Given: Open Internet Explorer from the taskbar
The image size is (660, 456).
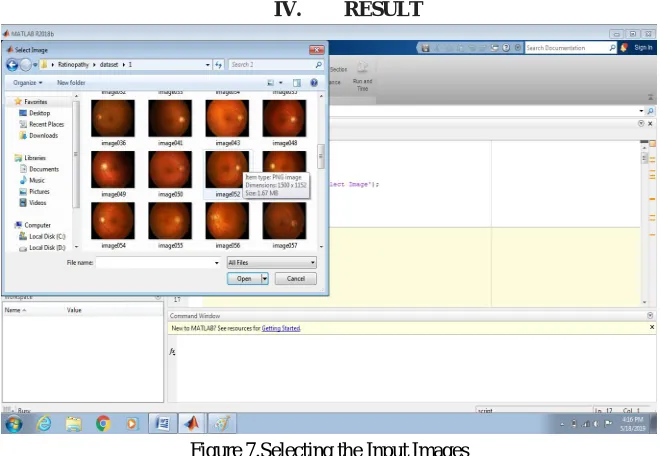Looking at the screenshot, I should 44,423.
